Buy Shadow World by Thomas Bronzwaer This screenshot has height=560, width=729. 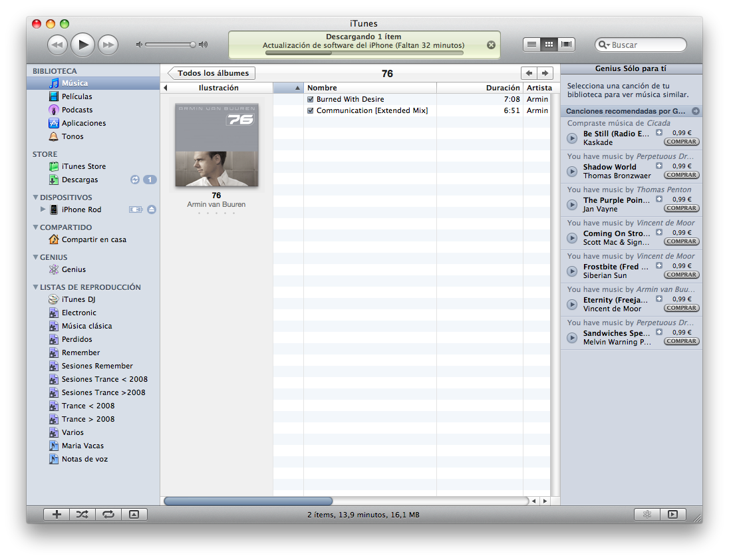[x=682, y=175]
